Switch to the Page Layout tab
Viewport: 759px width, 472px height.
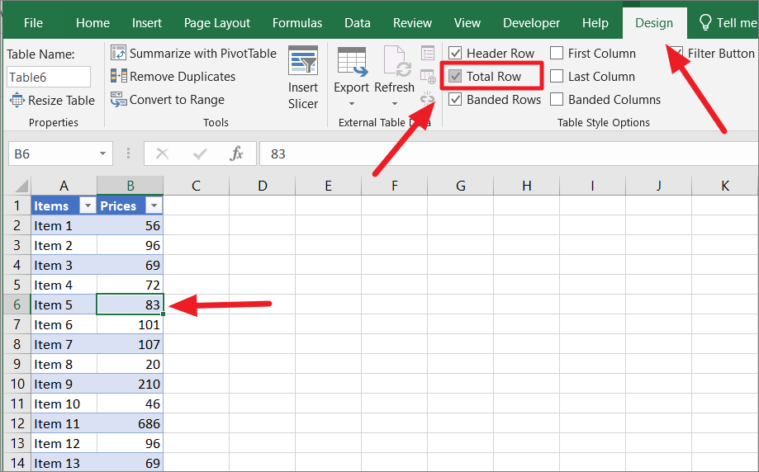217,23
